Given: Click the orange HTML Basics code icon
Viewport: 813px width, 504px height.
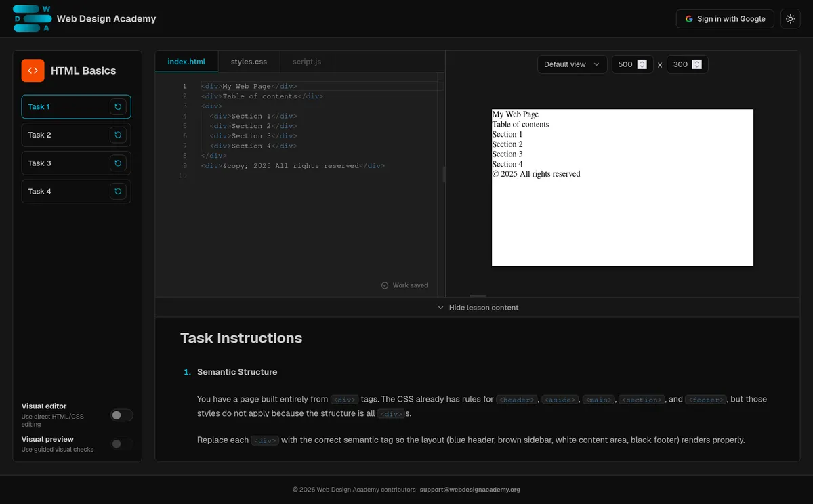Looking at the screenshot, I should (x=33, y=70).
